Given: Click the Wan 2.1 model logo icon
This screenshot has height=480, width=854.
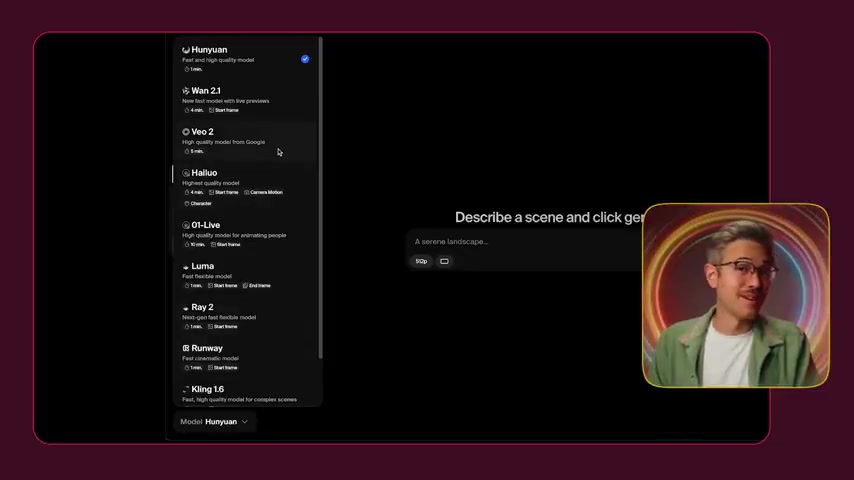Looking at the screenshot, I should pyautogui.click(x=186, y=91).
